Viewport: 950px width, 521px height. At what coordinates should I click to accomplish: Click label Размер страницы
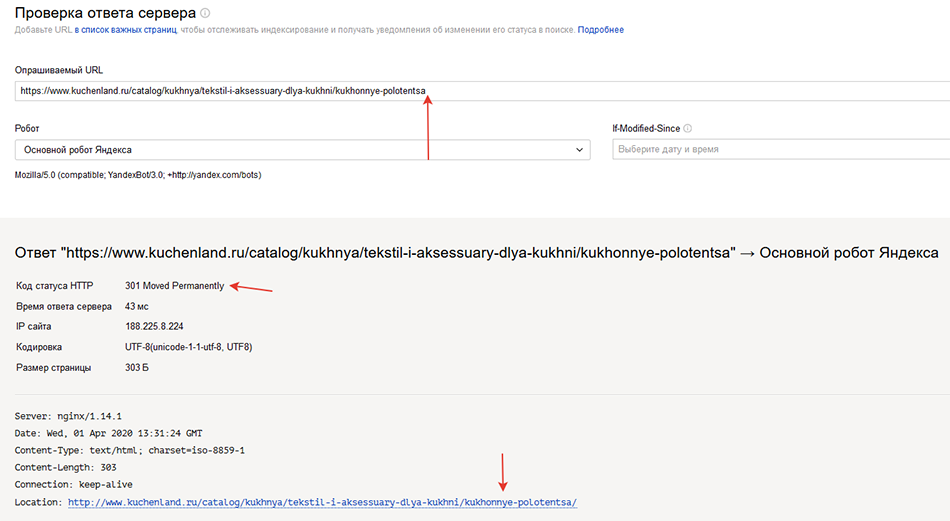click(53, 368)
